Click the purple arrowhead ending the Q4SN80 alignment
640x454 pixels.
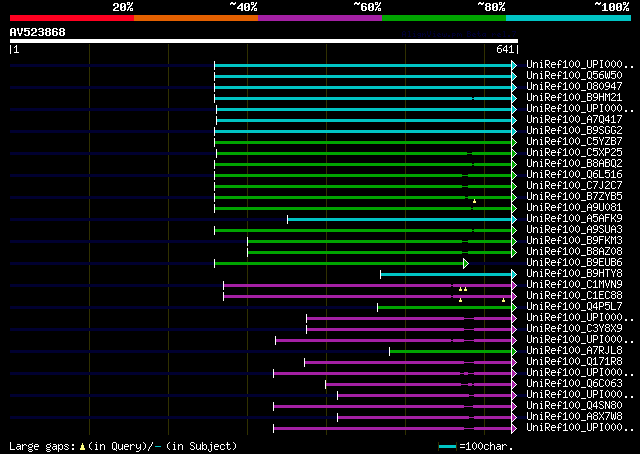(x=514, y=407)
